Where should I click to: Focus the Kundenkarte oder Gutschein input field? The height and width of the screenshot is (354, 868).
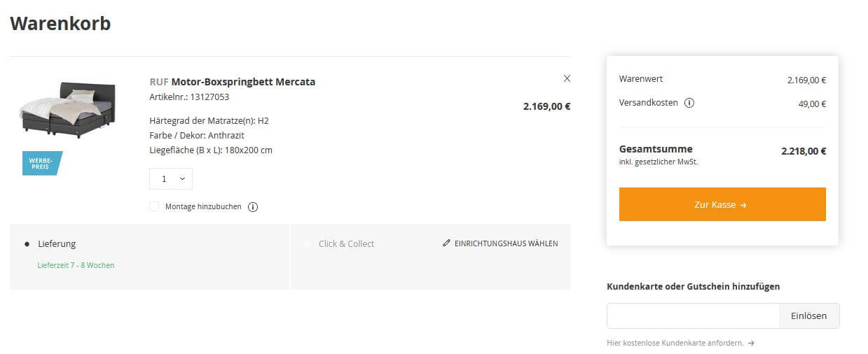coord(692,316)
